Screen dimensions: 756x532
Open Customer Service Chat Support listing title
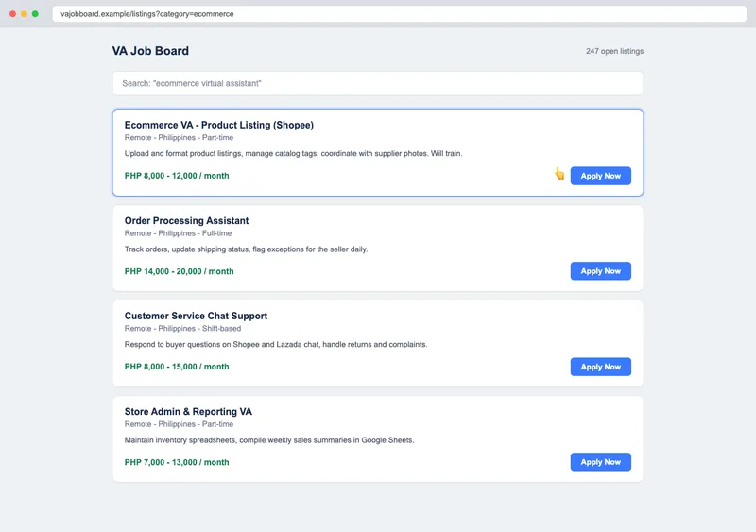point(196,316)
